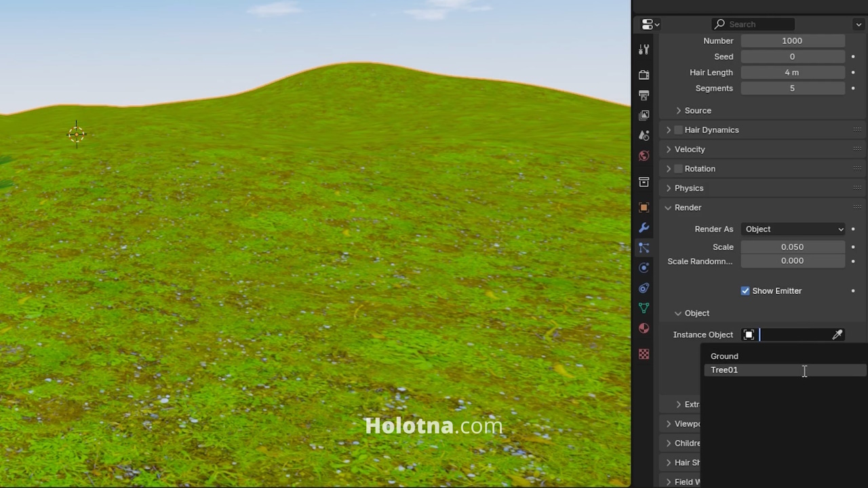The height and width of the screenshot is (488, 868).
Task: Click animate dot next to Render As
Action: coord(853,229)
